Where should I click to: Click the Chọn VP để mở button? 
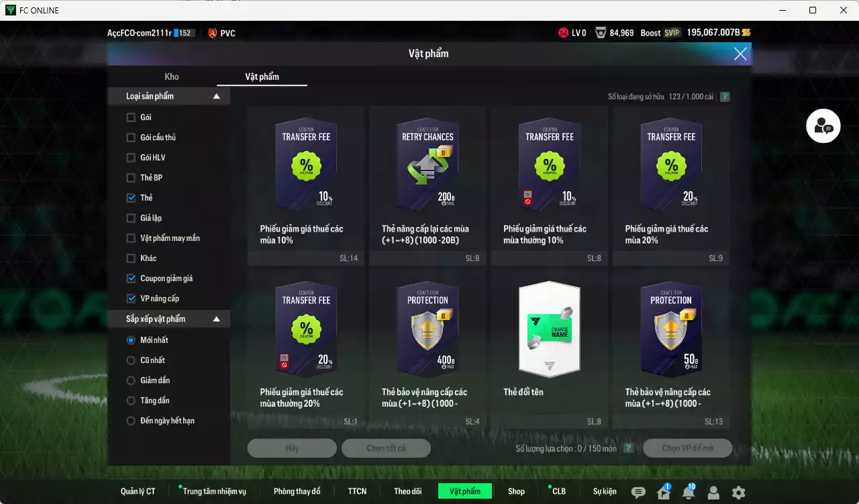tap(687, 448)
